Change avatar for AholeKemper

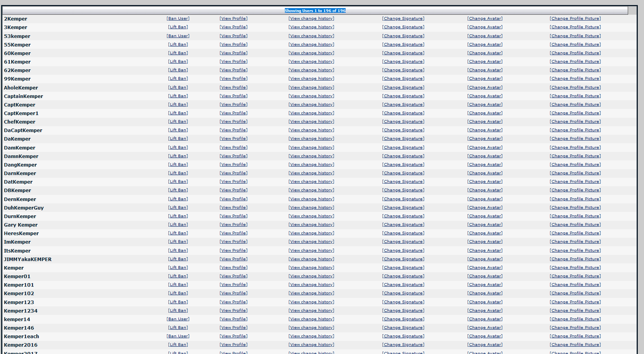point(485,87)
